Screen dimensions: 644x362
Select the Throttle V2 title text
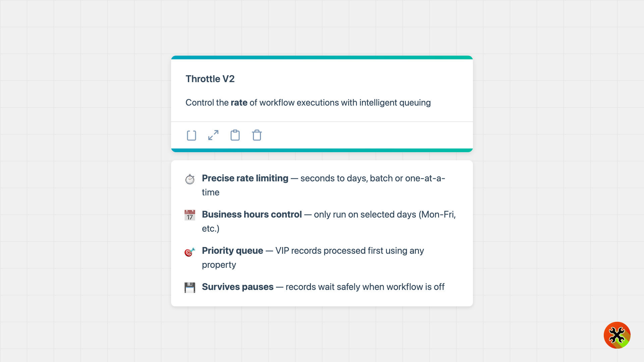click(210, 79)
